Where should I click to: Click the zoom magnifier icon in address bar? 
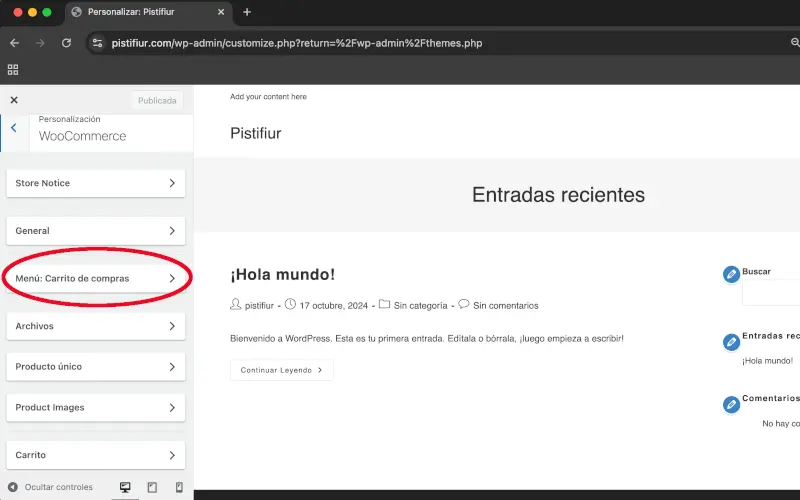point(795,43)
